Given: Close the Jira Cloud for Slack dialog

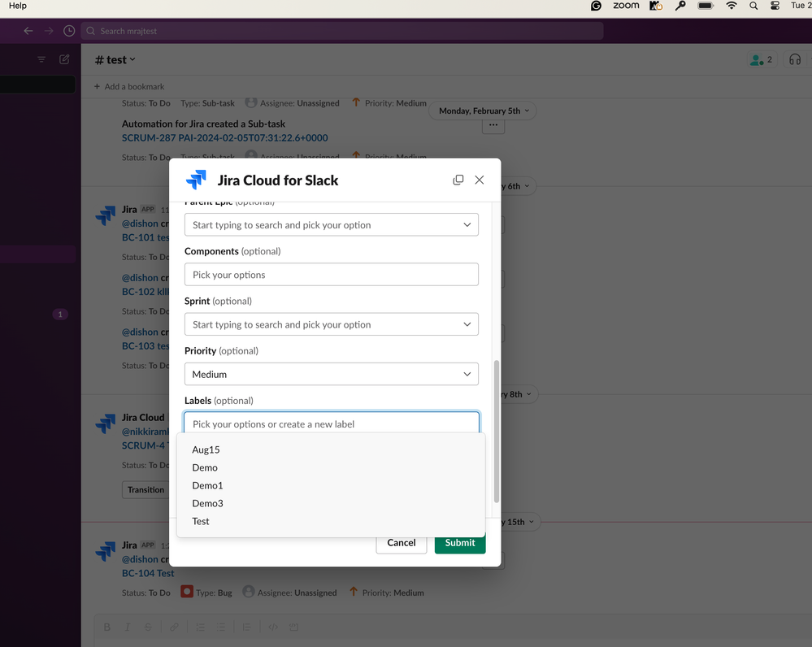Looking at the screenshot, I should click(480, 180).
